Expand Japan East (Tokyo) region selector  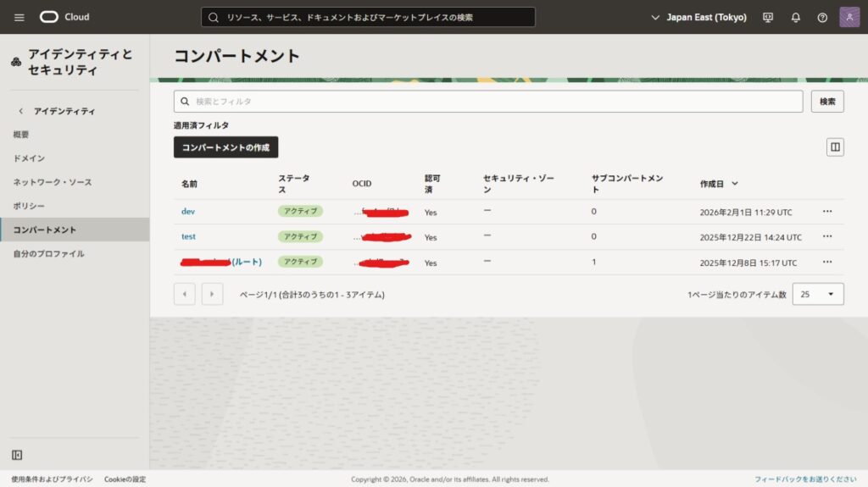pyautogui.click(x=698, y=17)
